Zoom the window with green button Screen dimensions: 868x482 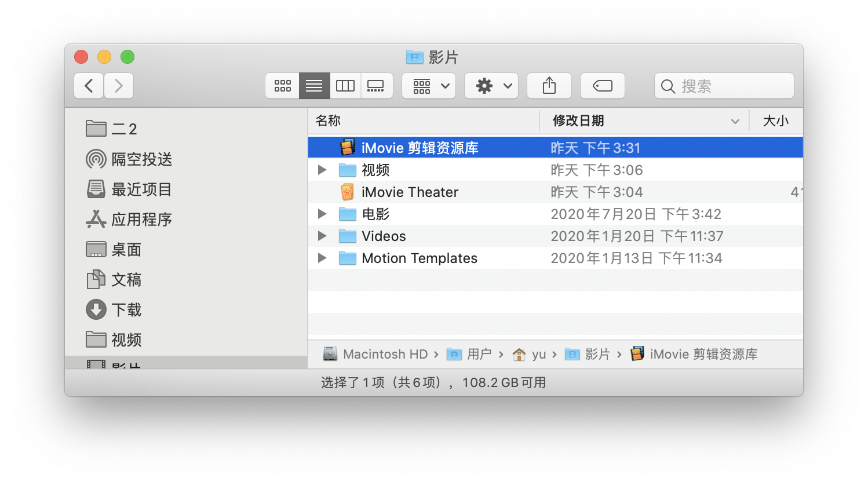click(x=127, y=57)
